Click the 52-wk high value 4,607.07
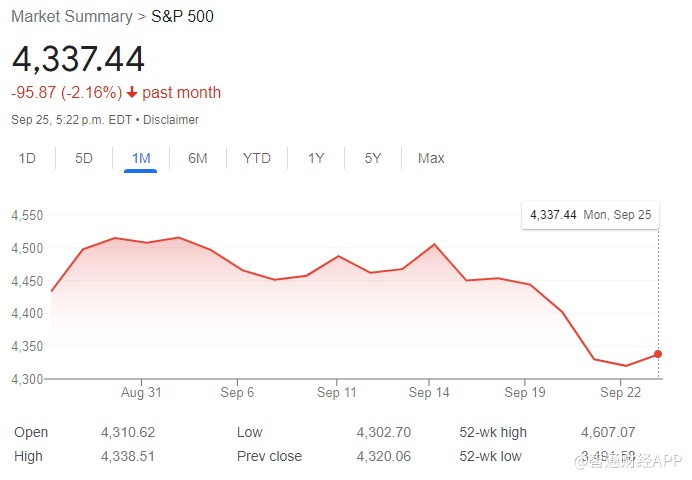692x480 pixels. [607, 433]
